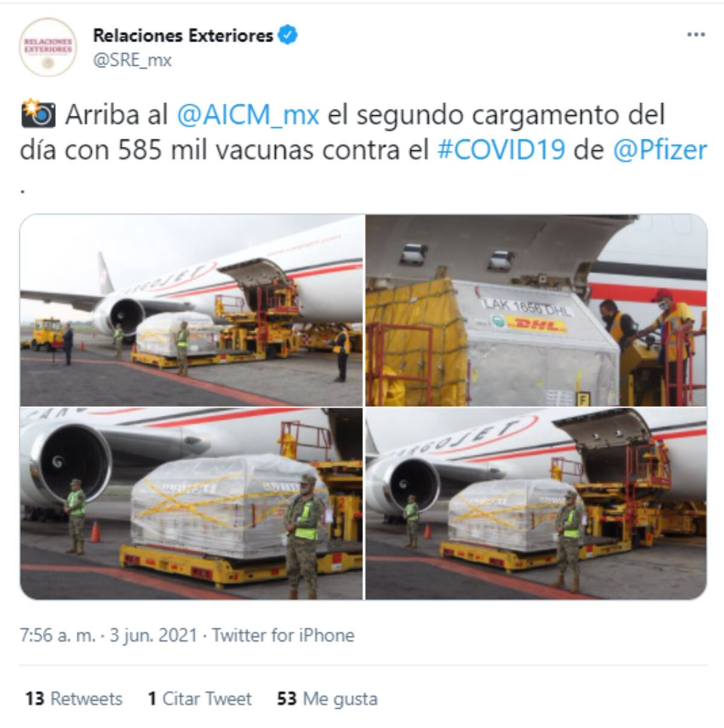Open top-left photo of Cargojet plane unloading
This screenshot has height=728, width=724.
192,310
